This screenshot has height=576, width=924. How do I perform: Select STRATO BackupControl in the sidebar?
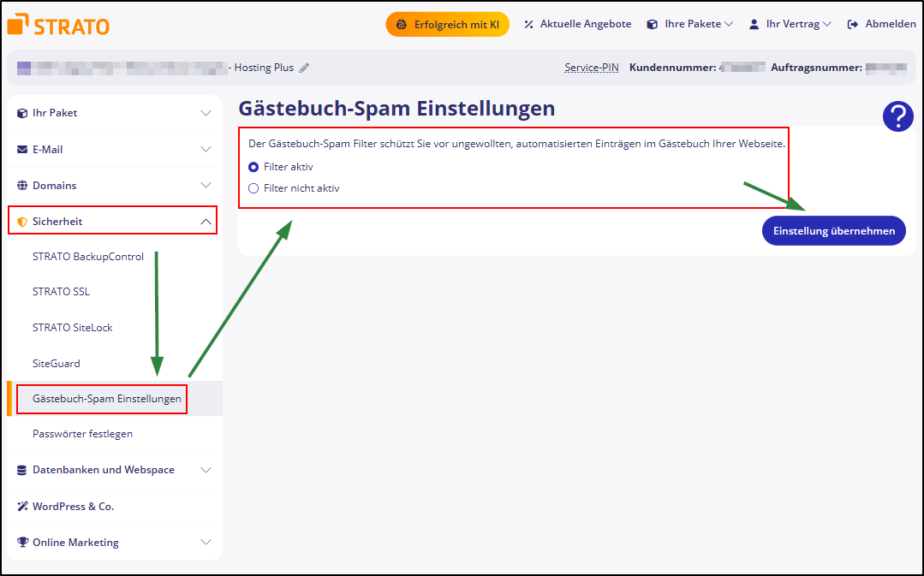click(x=90, y=256)
